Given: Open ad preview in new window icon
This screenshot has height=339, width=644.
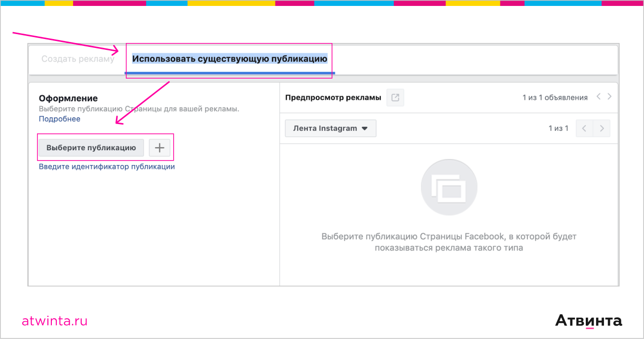Looking at the screenshot, I should 395,98.
